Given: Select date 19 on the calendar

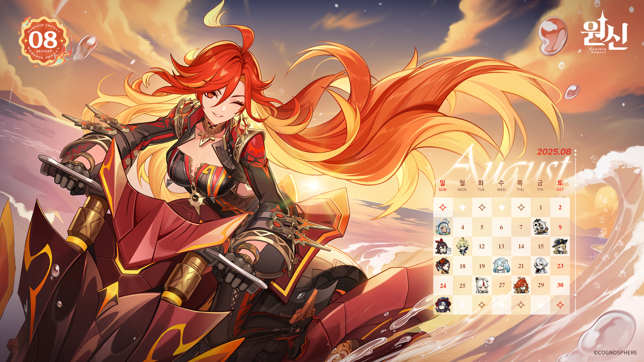Looking at the screenshot, I should [482, 266].
